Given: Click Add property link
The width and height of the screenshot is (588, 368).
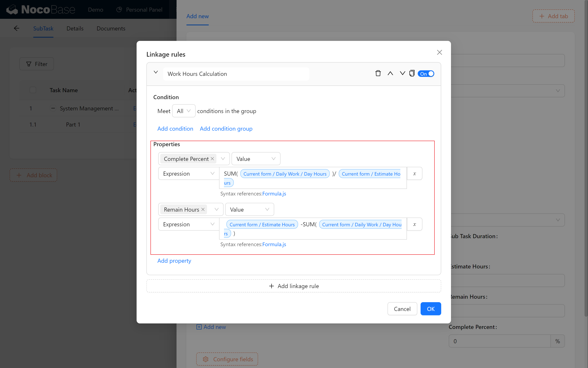Looking at the screenshot, I should click(x=174, y=261).
